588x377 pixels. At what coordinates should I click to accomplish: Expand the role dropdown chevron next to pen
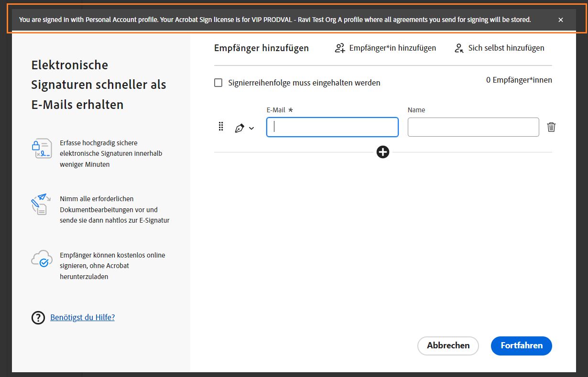251,129
